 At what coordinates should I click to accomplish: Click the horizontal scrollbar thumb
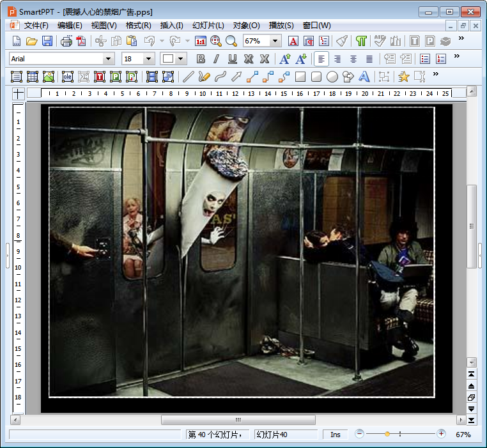click(238, 420)
